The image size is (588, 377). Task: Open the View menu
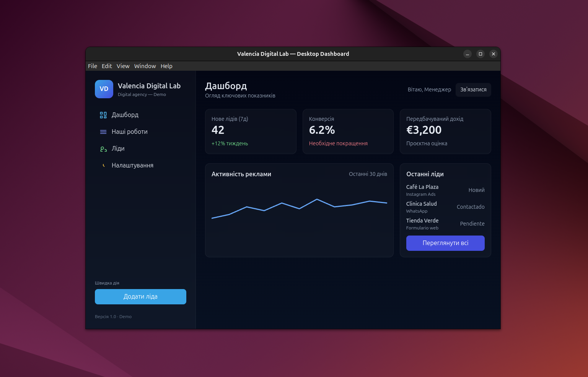click(x=123, y=66)
